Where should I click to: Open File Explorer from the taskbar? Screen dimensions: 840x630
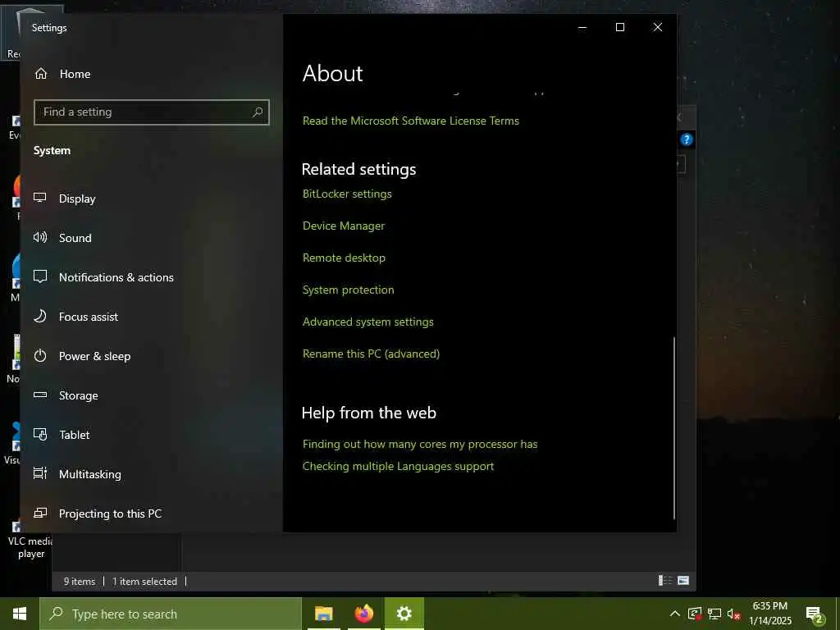tap(323, 614)
